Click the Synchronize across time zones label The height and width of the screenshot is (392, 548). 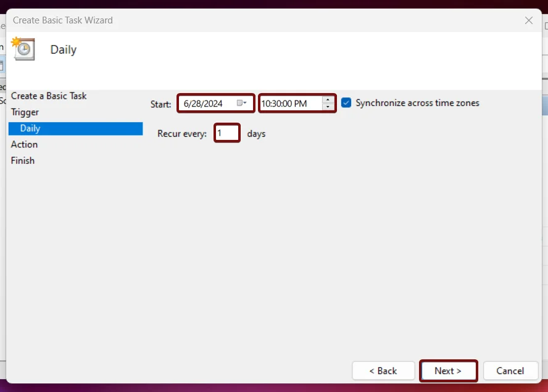417,103
